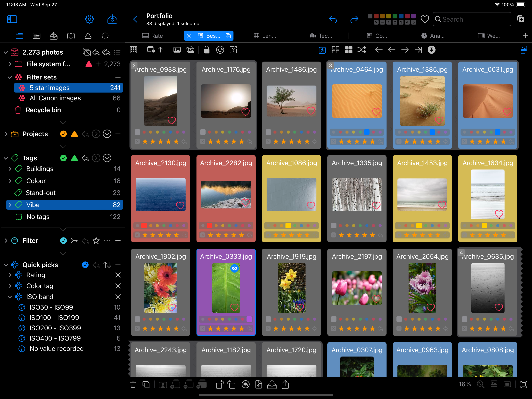Select ISO100 - ISO199 band
532x399 pixels.
coord(69,318)
